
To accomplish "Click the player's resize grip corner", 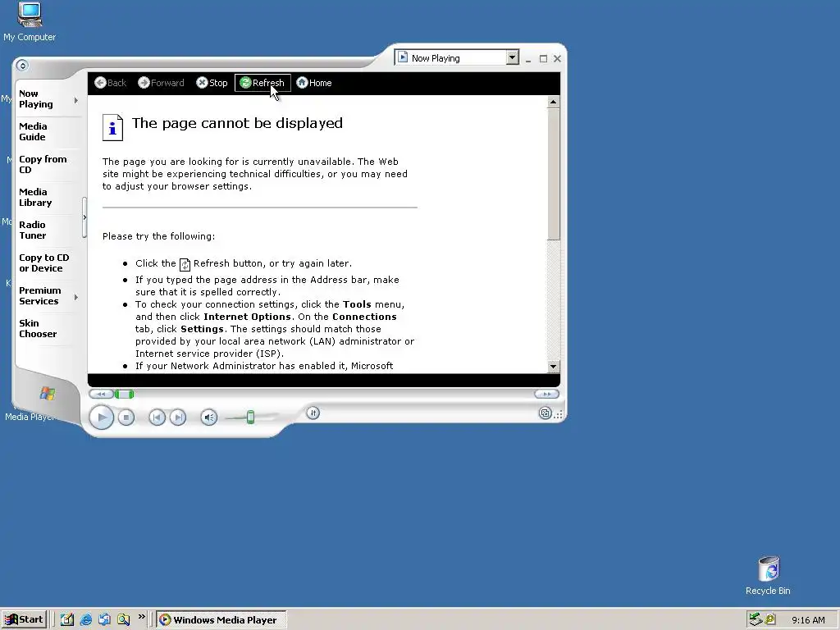I will pos(559,414).
